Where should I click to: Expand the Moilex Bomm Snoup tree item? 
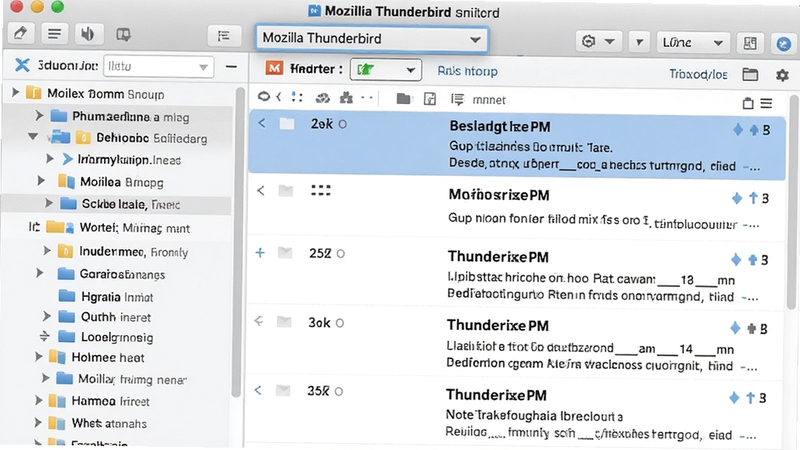click(15, 92)
